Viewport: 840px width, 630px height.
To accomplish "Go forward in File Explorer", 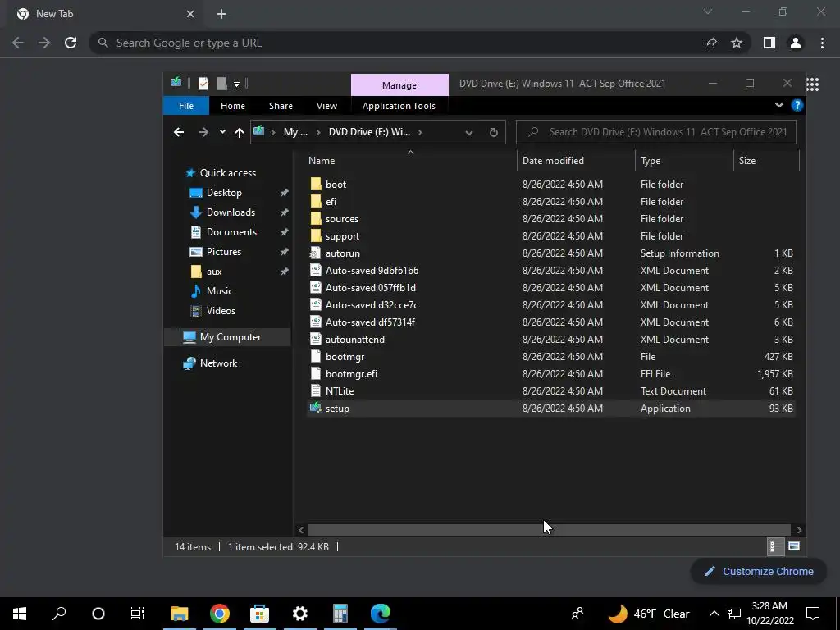I will pos(203,132).
